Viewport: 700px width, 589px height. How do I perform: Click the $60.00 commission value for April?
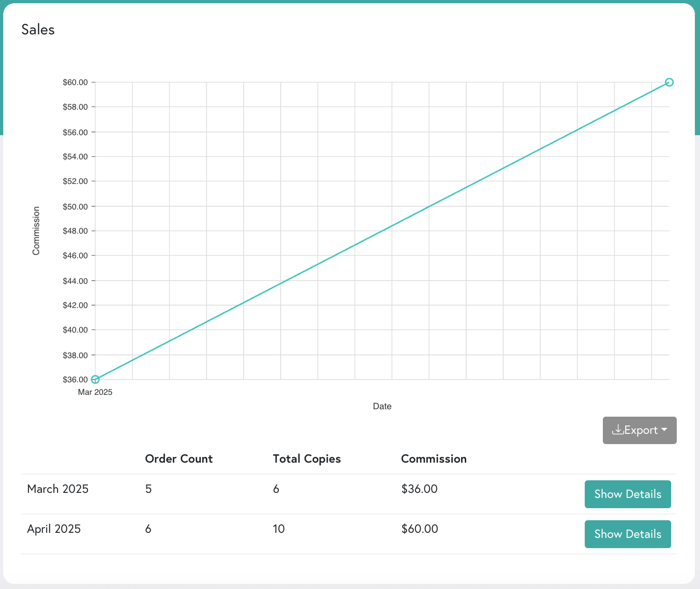tap(419, 529)
